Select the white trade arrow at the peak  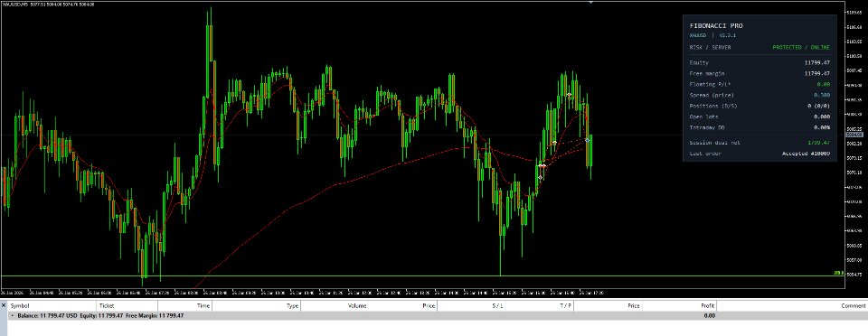[569, 95]
